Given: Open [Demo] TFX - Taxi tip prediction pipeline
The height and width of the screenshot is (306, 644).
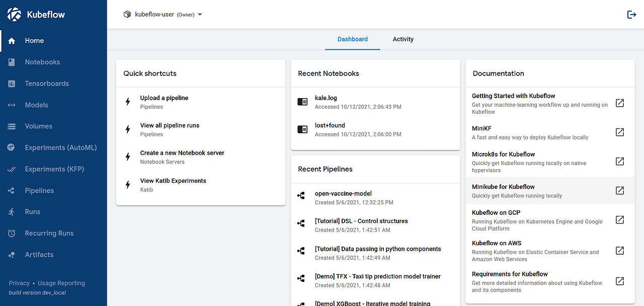Looking at the screenshot, I should click(x=375, y=280).
